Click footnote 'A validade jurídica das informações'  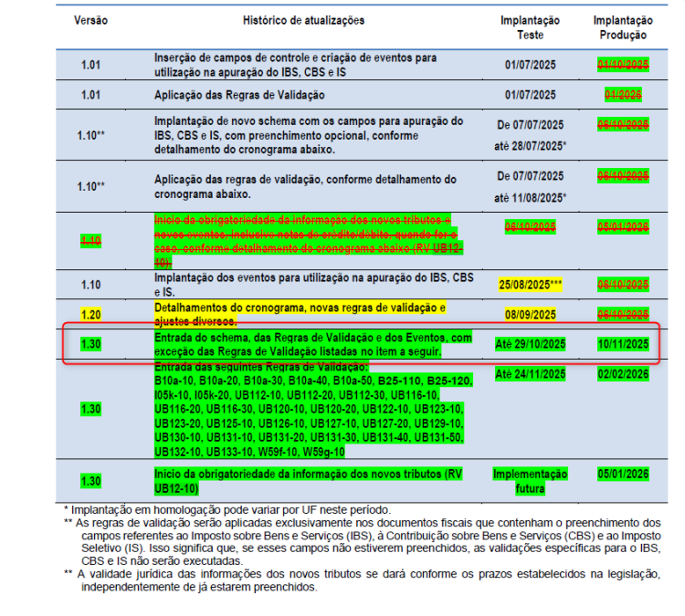[x=363, y=580]
